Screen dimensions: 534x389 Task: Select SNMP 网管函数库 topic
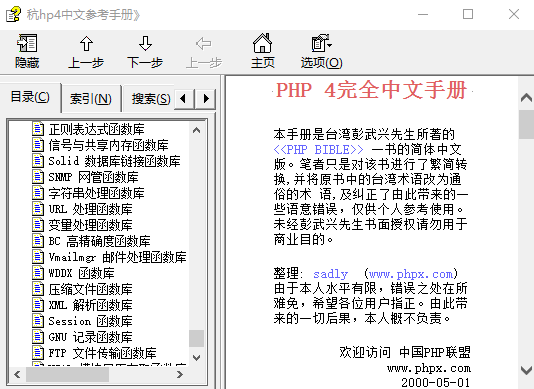93,177
